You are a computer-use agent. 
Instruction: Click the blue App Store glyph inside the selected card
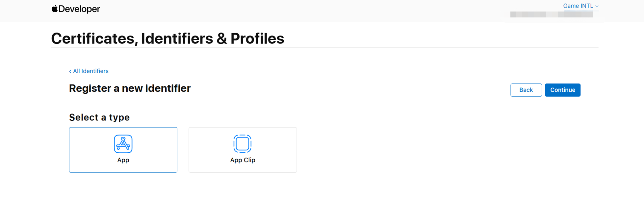pos(123,143)
